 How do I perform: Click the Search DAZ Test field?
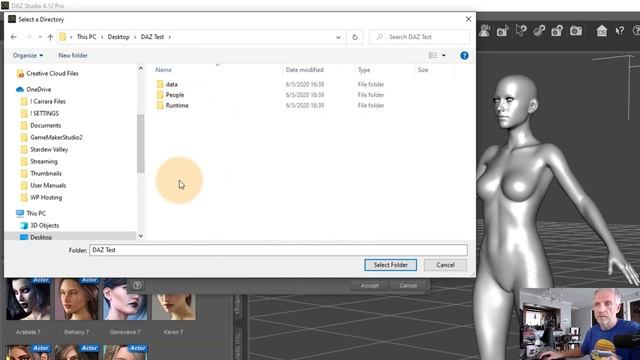pyautogui.click(x=419, y=37)
